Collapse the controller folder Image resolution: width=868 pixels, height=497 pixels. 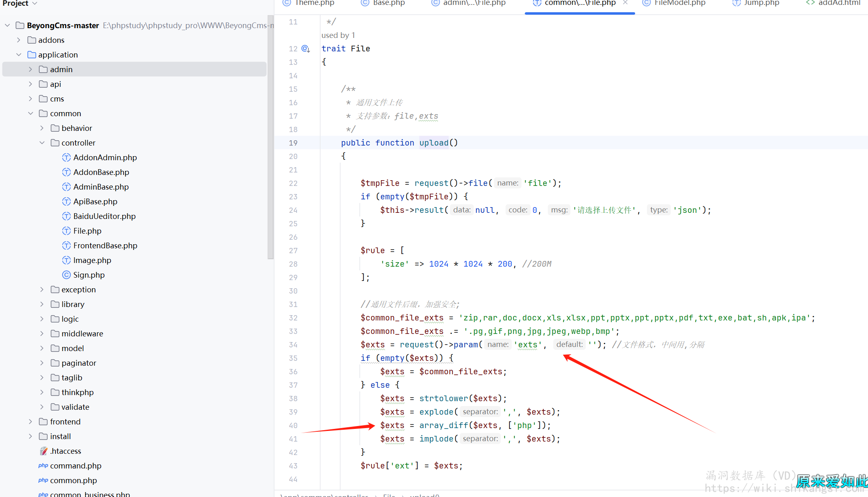click(x=42, y=143)
